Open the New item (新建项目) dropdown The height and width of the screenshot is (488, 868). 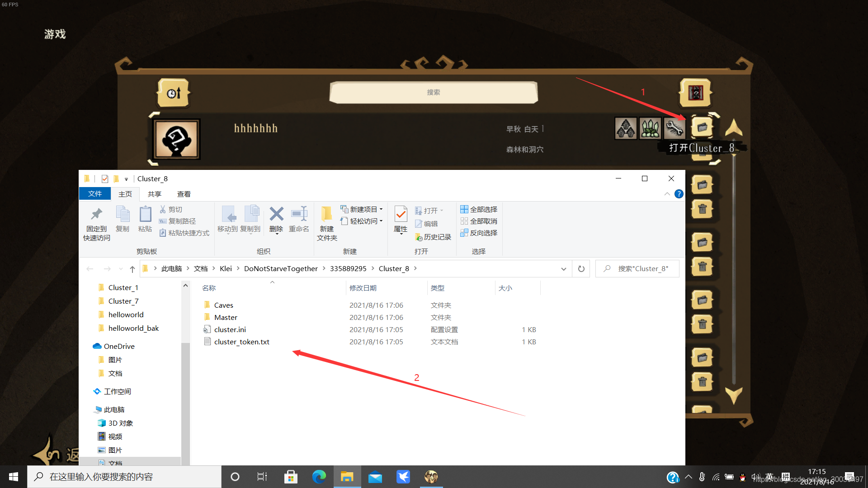(362, 209)
